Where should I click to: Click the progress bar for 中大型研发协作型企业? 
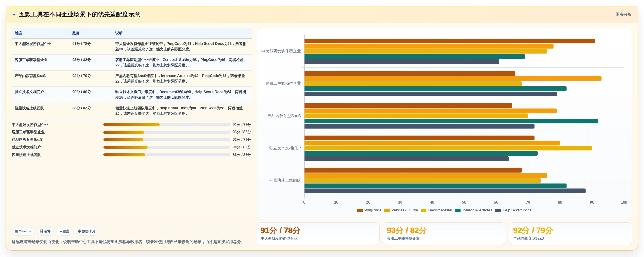(x=167, y=125)
